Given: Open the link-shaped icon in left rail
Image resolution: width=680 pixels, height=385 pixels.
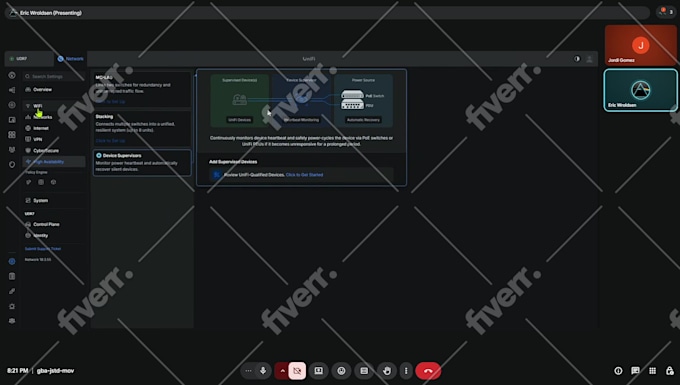Looking at the screenshot, I should 12,291.
